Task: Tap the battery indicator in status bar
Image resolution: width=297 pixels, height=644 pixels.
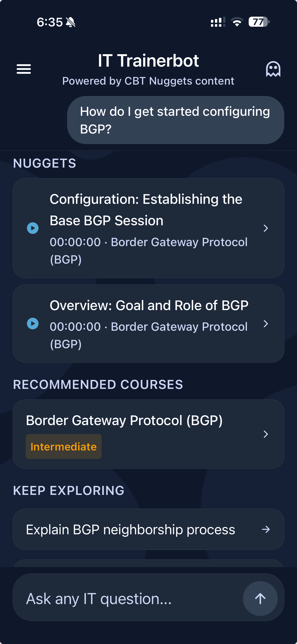Action: click(x=259, y=22)
